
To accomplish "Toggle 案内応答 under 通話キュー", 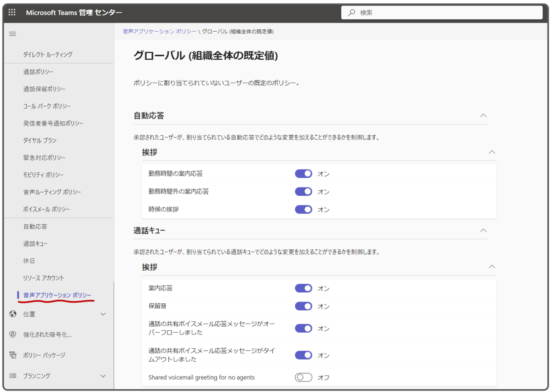I will pyautogui.click(x=304, y=288).
